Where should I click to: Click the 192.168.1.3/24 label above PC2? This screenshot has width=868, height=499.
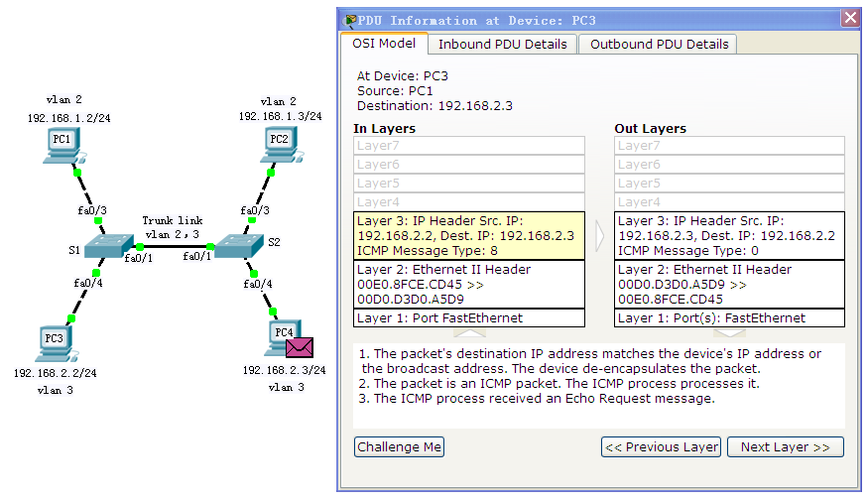point(280,116)
